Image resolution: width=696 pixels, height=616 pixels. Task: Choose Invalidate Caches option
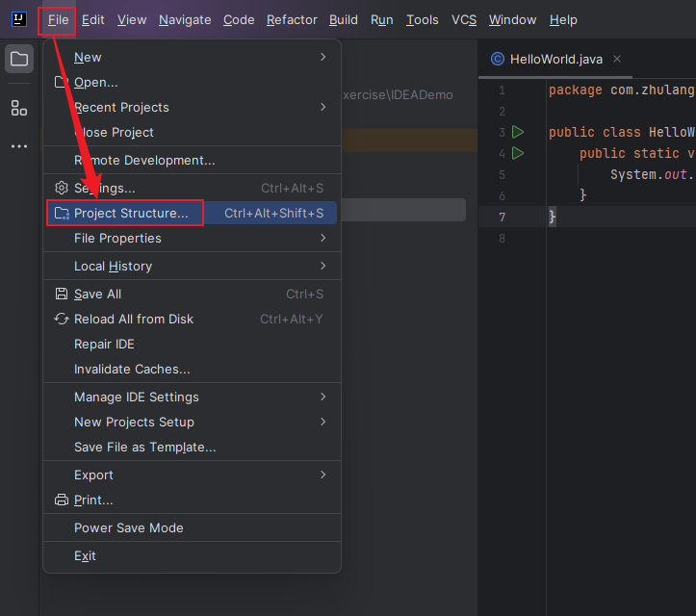pyautogui.click(x=132, y=369)
